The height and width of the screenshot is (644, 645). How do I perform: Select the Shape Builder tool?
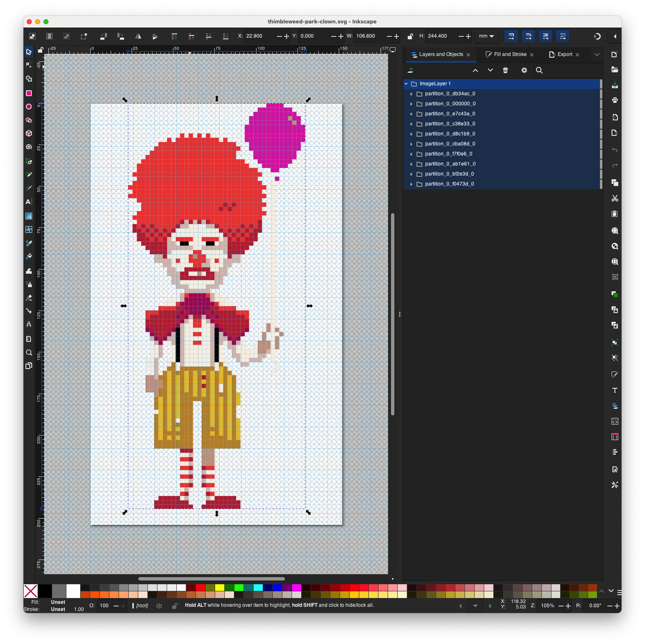pos(29,79)
